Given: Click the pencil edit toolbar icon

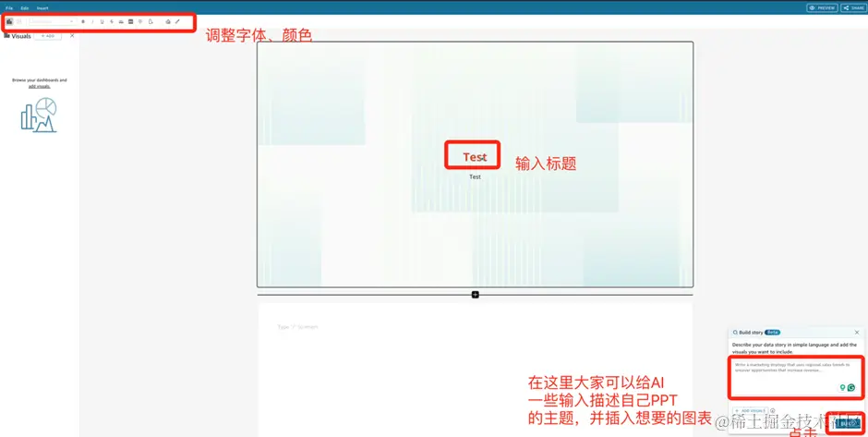Looking at the screenshot, I should (x=177, y=21).
